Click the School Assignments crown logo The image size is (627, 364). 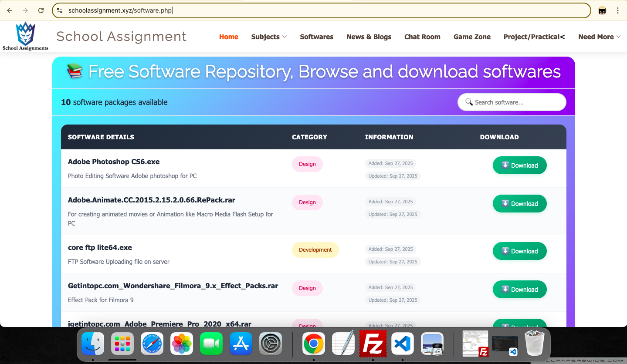pyautogui.click(x=25, y=37)
